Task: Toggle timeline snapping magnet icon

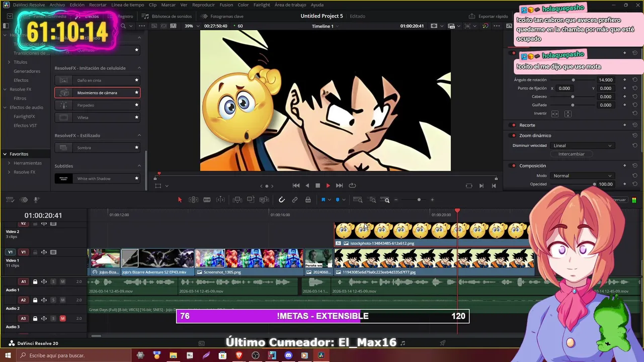Action: coord(282,200)
